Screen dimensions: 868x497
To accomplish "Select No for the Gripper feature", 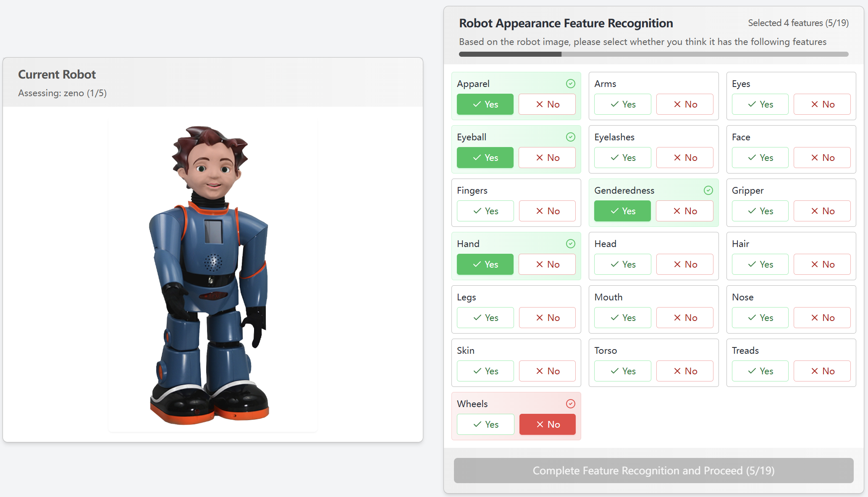I will point(822,211).
